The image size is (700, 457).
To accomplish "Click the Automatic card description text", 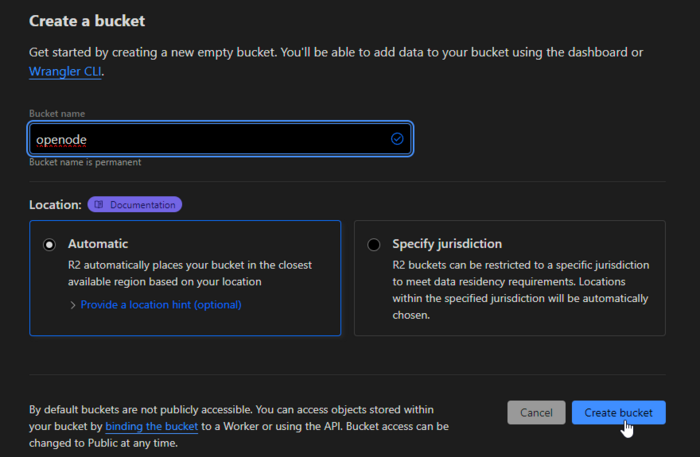I will click(x=190, y=273).
